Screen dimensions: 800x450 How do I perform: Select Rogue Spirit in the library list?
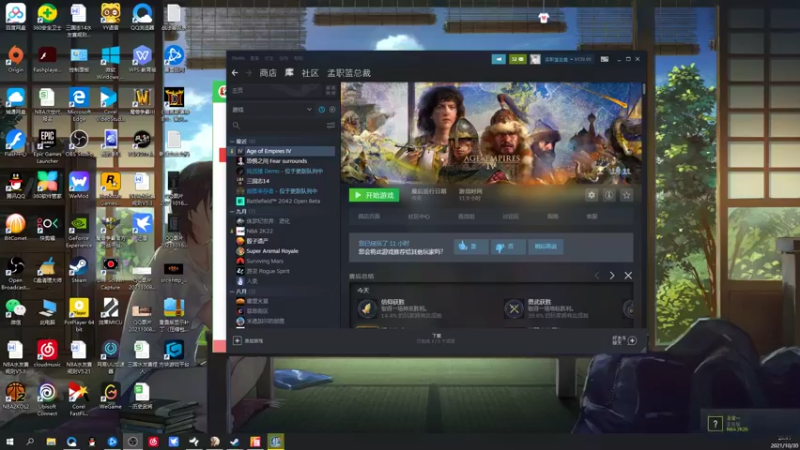tap(283, 271)
